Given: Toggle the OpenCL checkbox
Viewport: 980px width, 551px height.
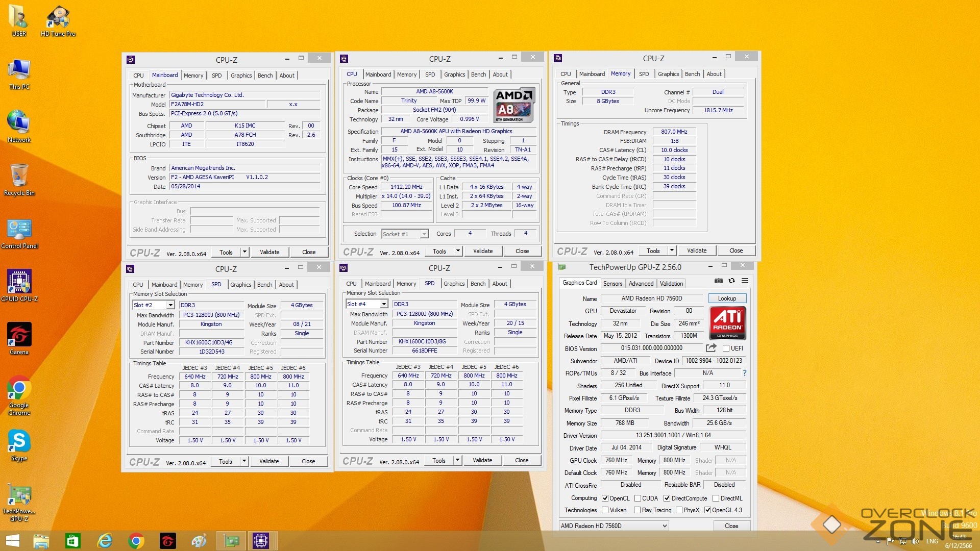Looking at the screenshot, I should 605,498.
